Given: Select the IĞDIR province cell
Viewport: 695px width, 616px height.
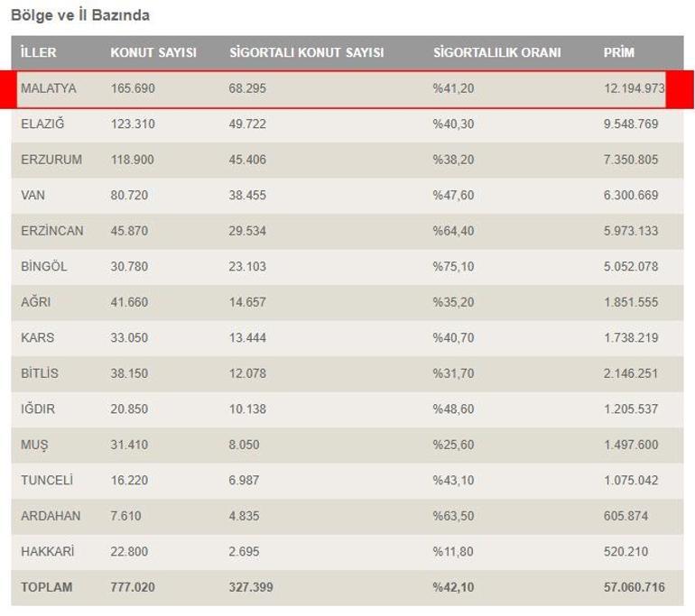Looking at the screenshot, I should [x=38, y=409].
